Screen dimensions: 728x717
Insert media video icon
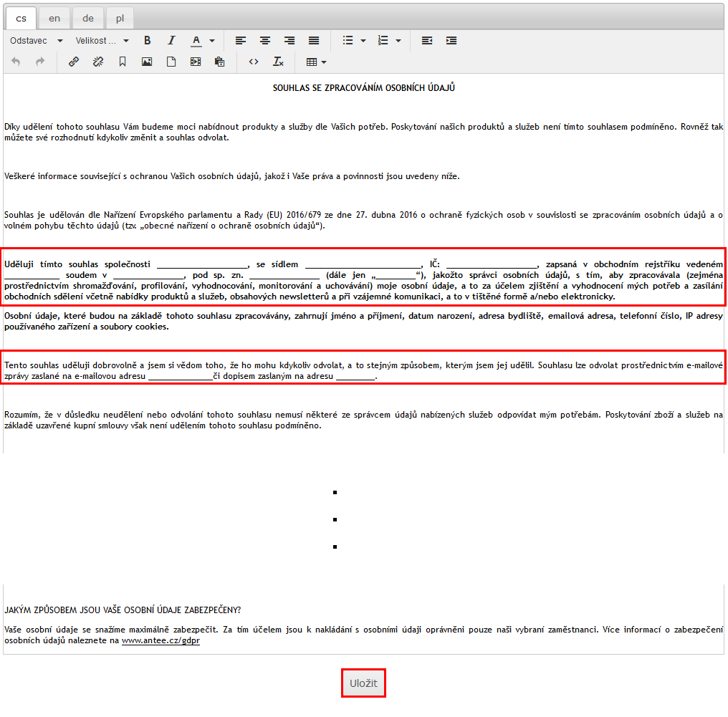click(x=196, y=62)
